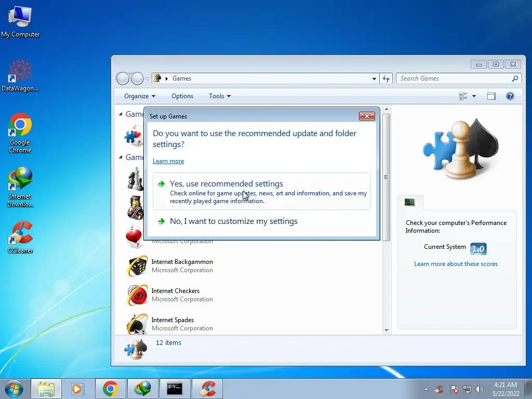This screenshot has width=532, height=399.
Task: Choose Yes, use recommended settings
Action: pos(262,191)
